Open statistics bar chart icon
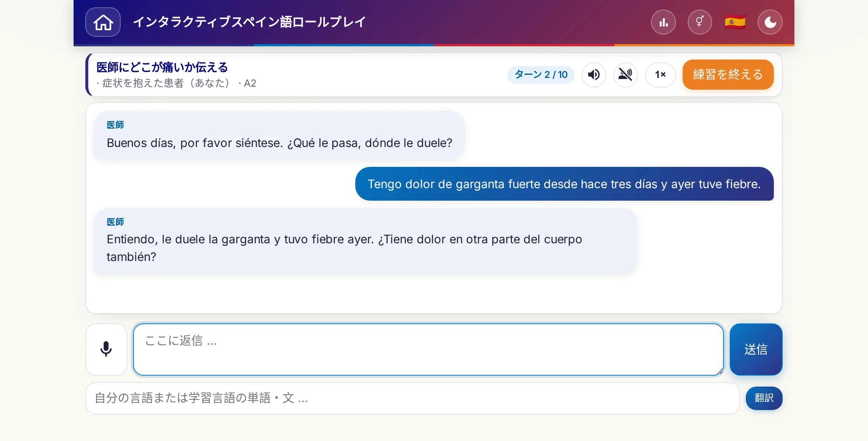Image resolution: width=868 pixels, height=441 pixels. tap(664, 22)
